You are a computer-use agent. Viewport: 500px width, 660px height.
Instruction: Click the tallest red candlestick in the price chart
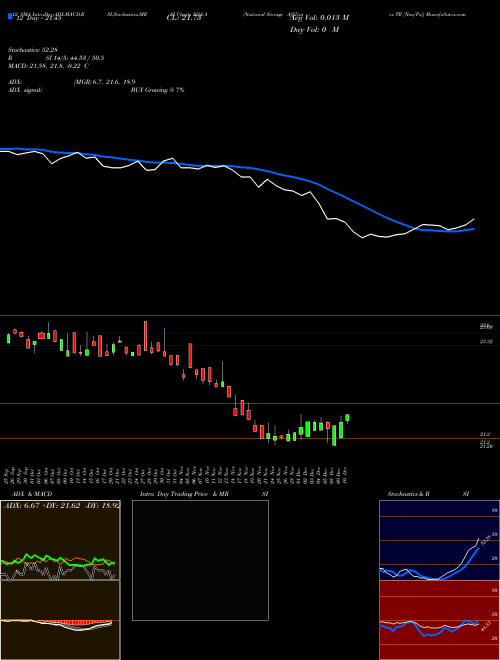point(146,336)
